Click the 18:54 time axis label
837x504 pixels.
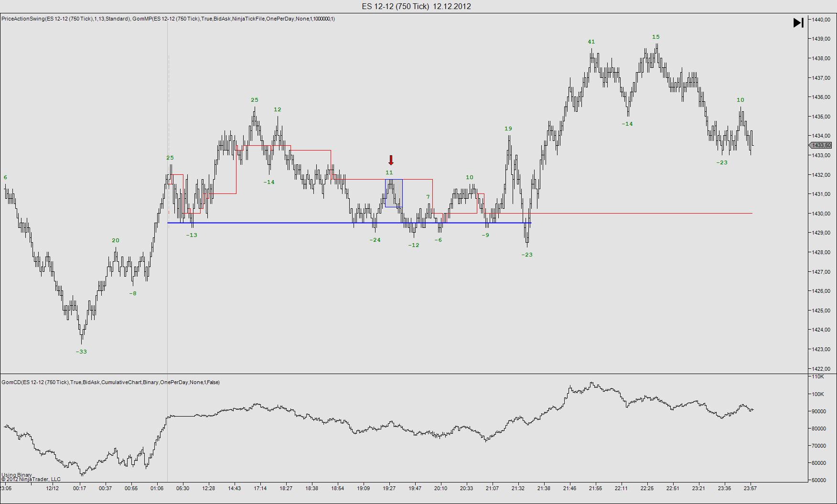click(337, 488)
